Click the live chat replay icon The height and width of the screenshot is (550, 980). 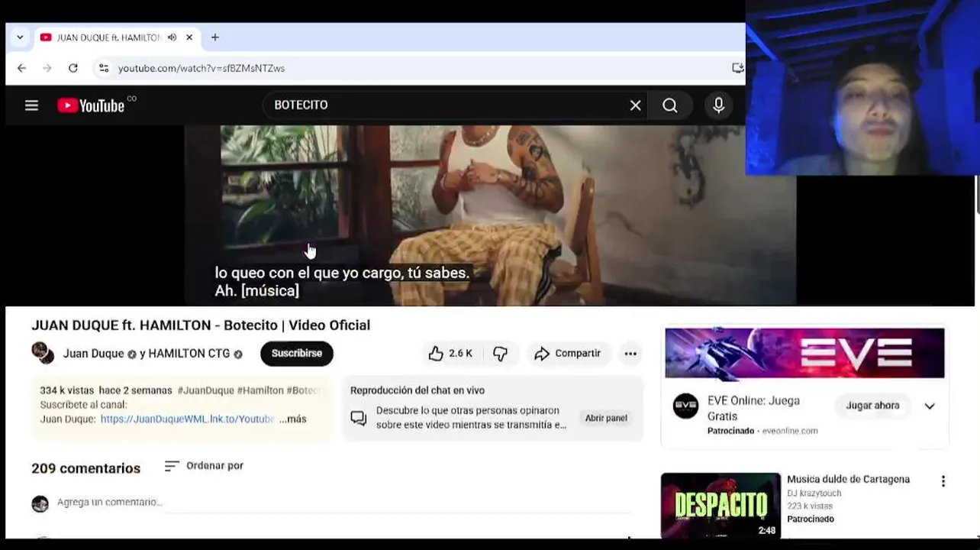pyautogui.click(x=358, y=418)
